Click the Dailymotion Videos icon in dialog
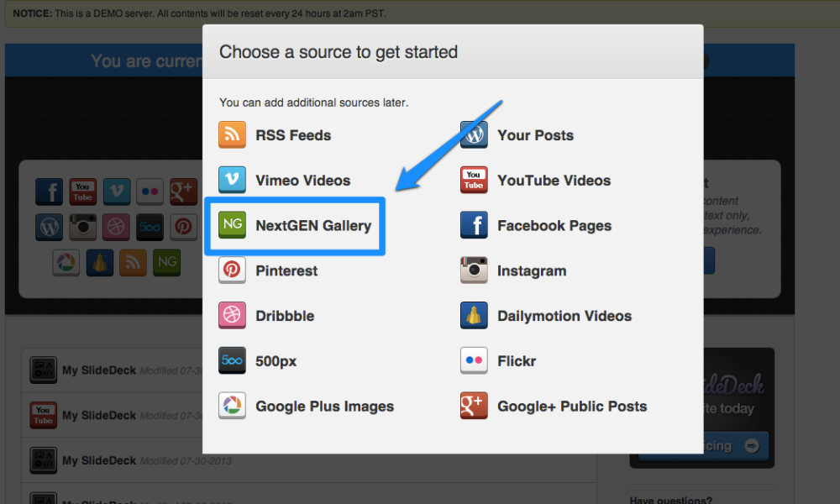The width and height of the screenshot is (840, 504). click(474, 315)
